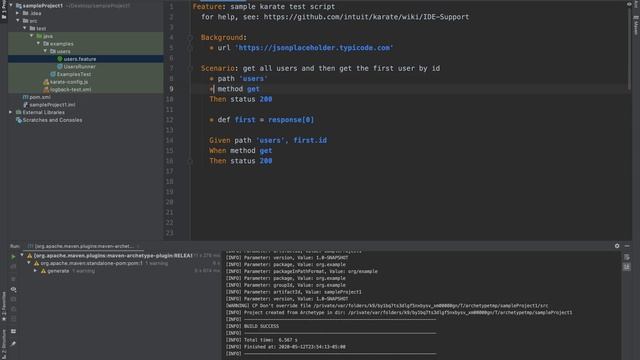Screen dimensions: 640x360
Task: Click the fold marker at Scenario line
Action: (190, 68)
